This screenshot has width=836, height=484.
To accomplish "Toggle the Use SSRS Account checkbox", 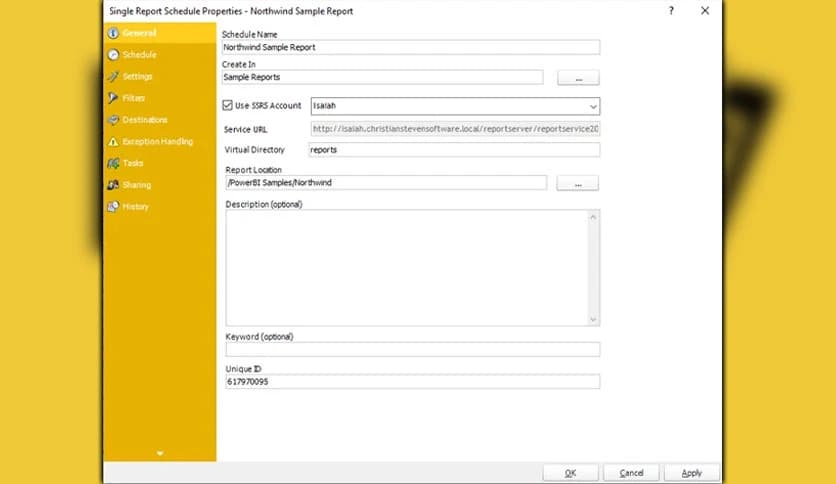I will (228, 105).
